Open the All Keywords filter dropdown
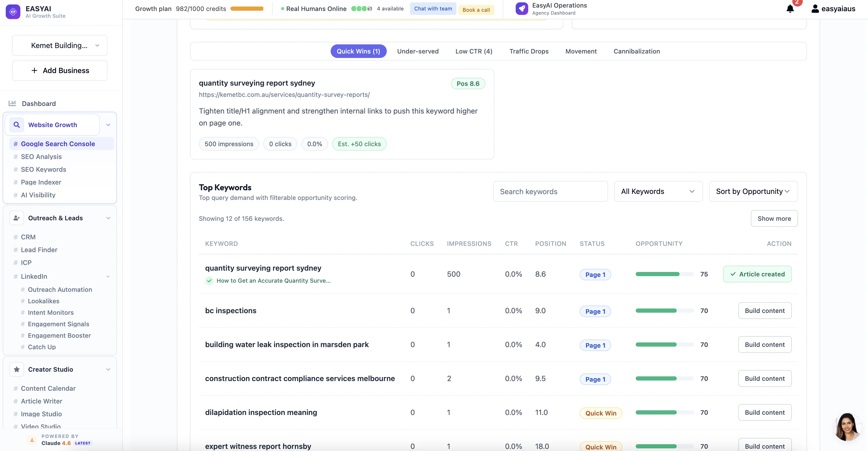The height and width of the screenshot is (451, 868). pos(658,192)
